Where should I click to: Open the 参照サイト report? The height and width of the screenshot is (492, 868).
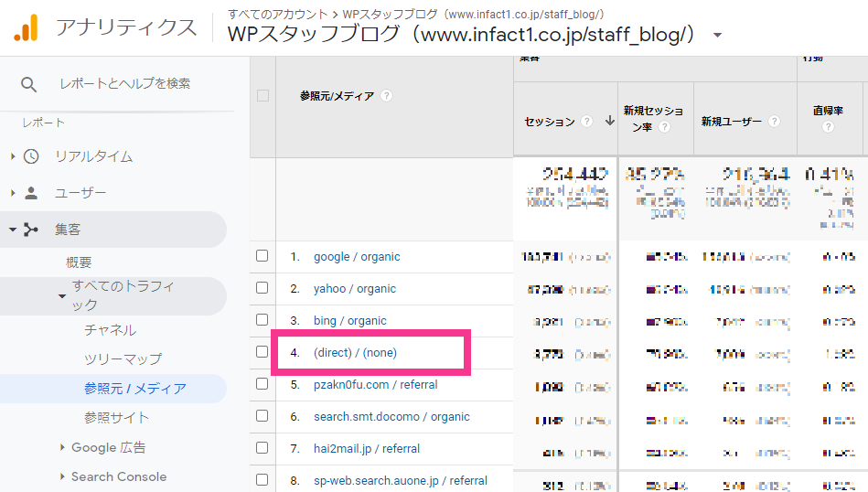pyautogui.click(x=116, y=417)
